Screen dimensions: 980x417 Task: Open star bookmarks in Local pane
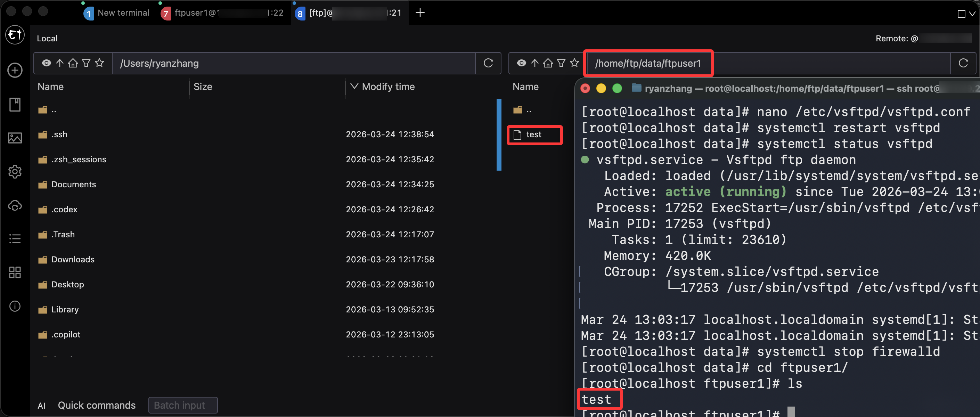[x=99, y=63]
